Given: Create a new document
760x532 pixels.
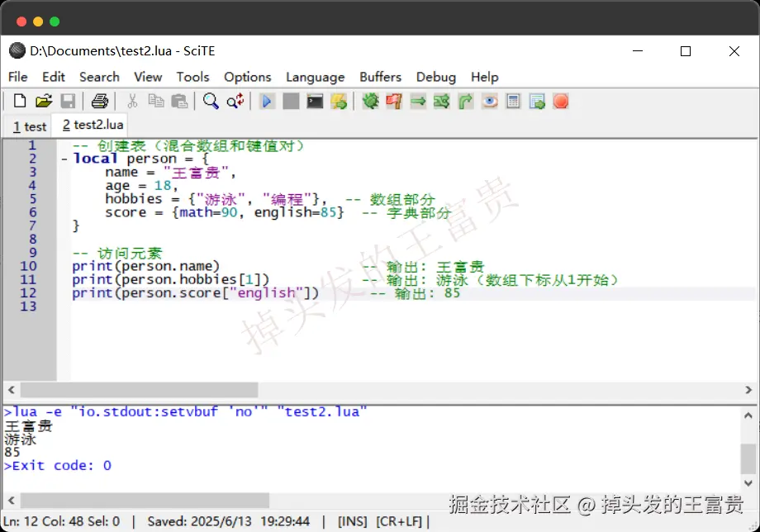Looking at the screenshot, I should [19, 100].
